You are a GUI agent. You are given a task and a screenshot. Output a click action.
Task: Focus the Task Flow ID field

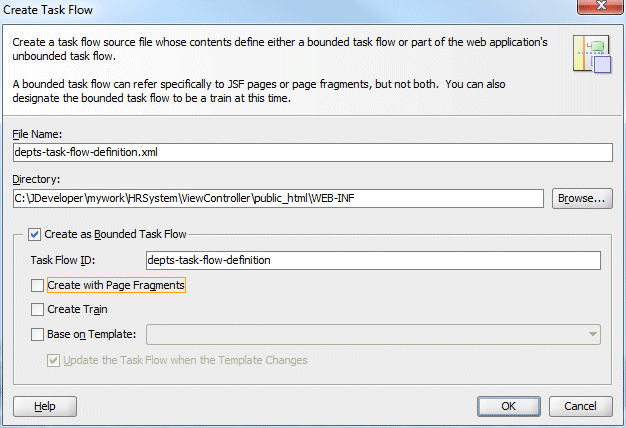click(x=373, y=260)
